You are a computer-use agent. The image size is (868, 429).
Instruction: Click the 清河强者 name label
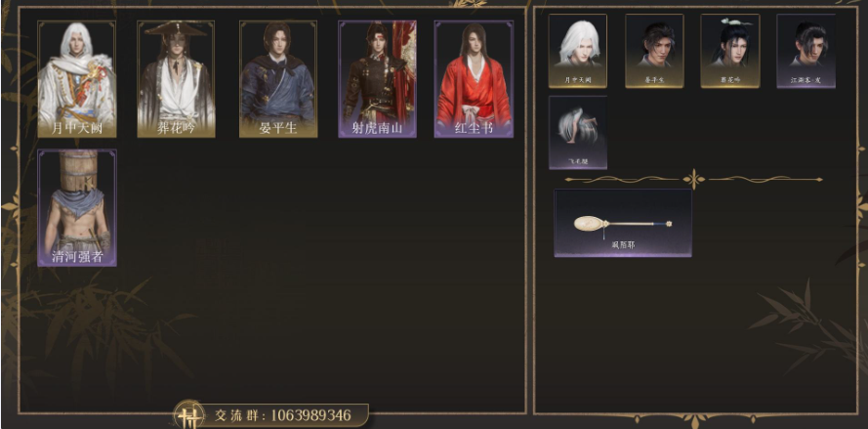tap(77, 257)
